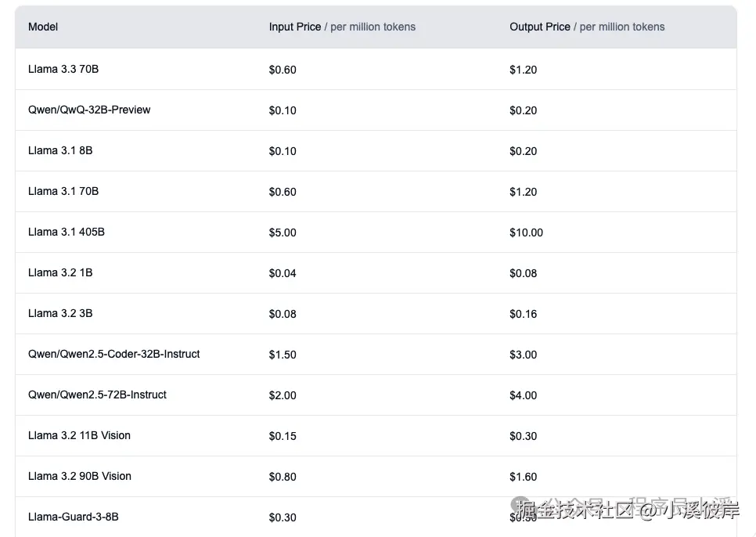Select the Llama 3.3 70B model name
The image size is (756, 537).
pyautogui.click(x=63, y=69)
